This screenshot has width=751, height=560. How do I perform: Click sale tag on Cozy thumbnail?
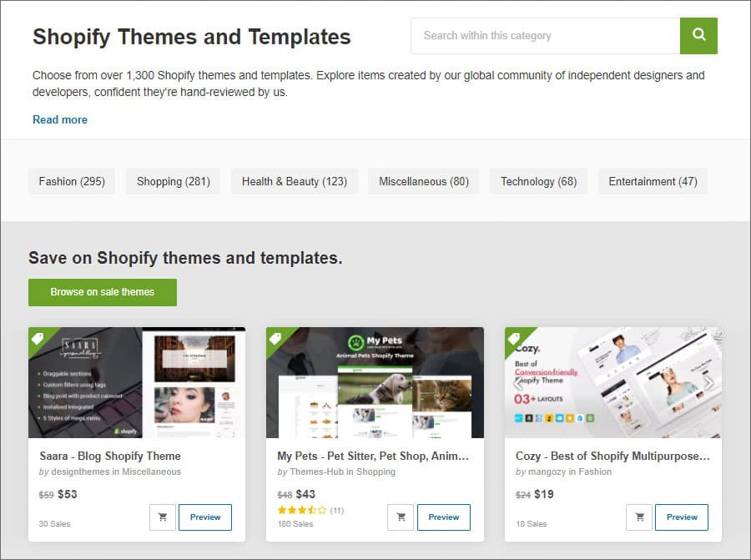click(513, 338)
